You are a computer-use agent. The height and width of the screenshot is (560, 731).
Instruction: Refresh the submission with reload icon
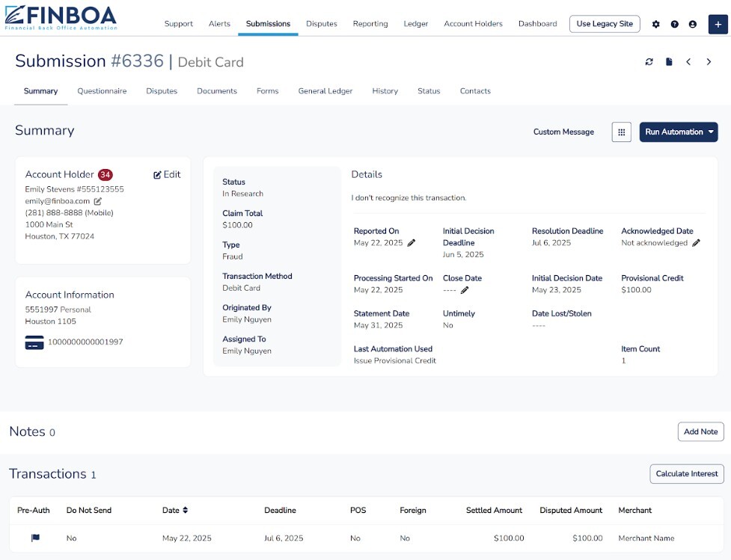[649, 62]
